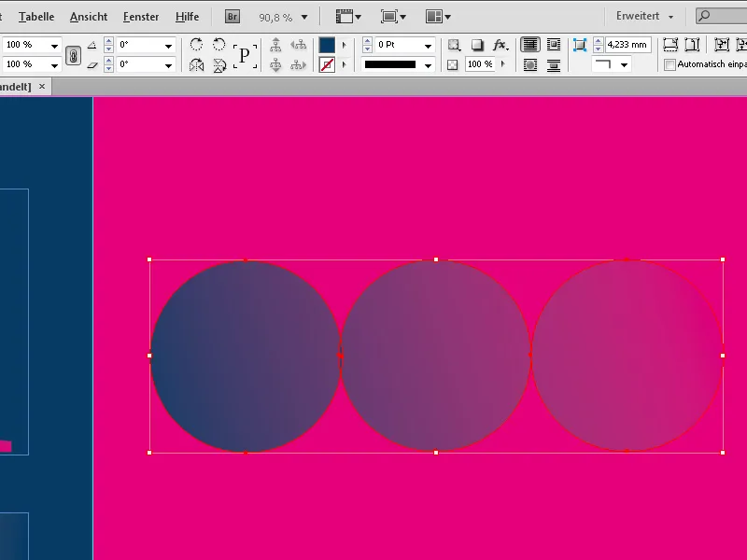Close the open document tab

(x=42, y=87)
